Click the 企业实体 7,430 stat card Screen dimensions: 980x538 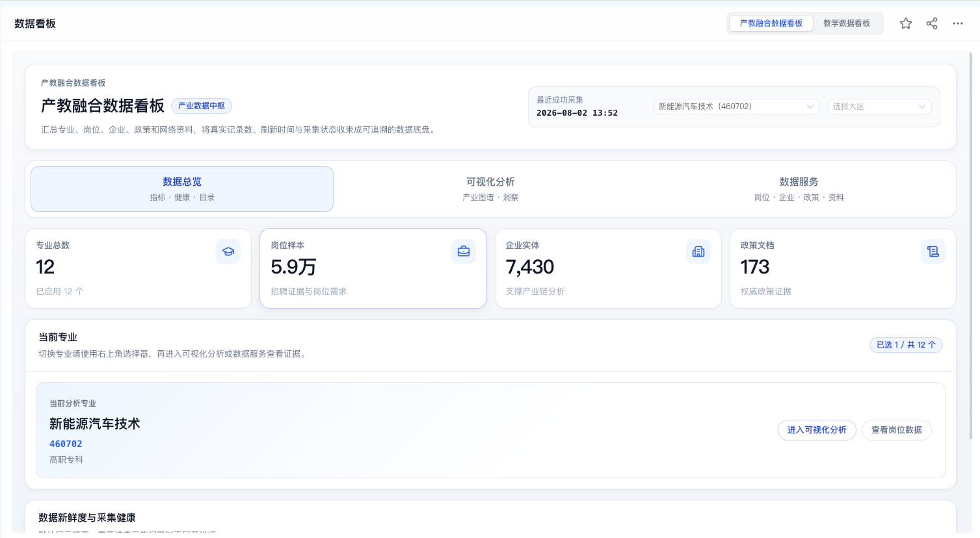click(x=608, y=268)
